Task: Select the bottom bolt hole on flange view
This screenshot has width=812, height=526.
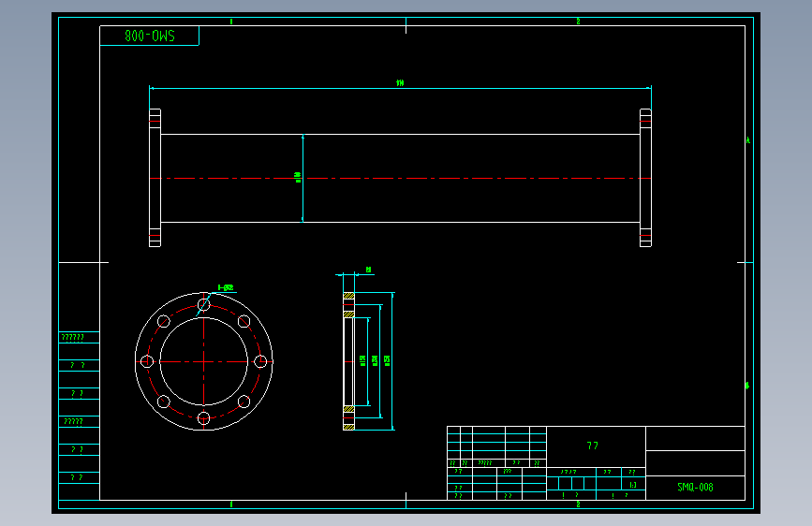Action: (204, 417)
